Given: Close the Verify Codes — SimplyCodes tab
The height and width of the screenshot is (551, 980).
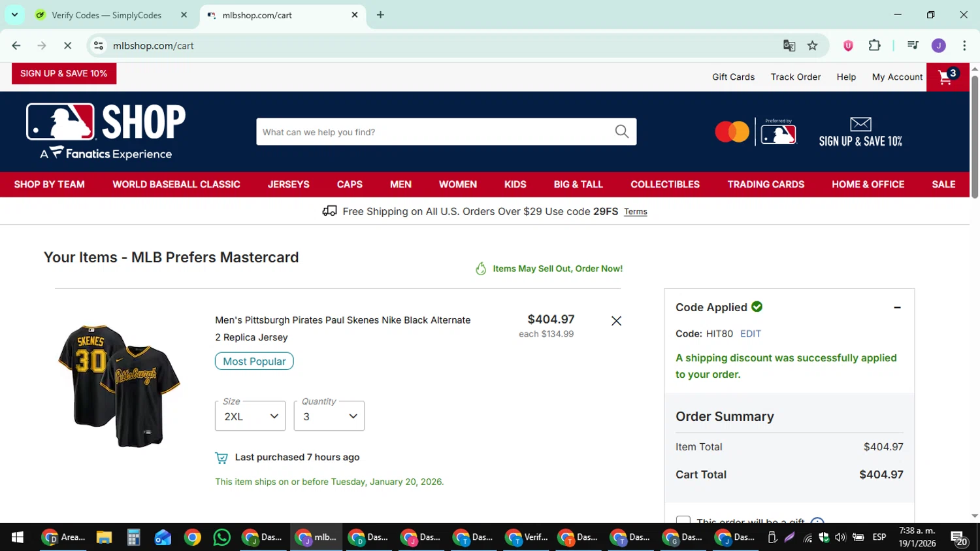Looking at the screenshot, I should (184, 15).
